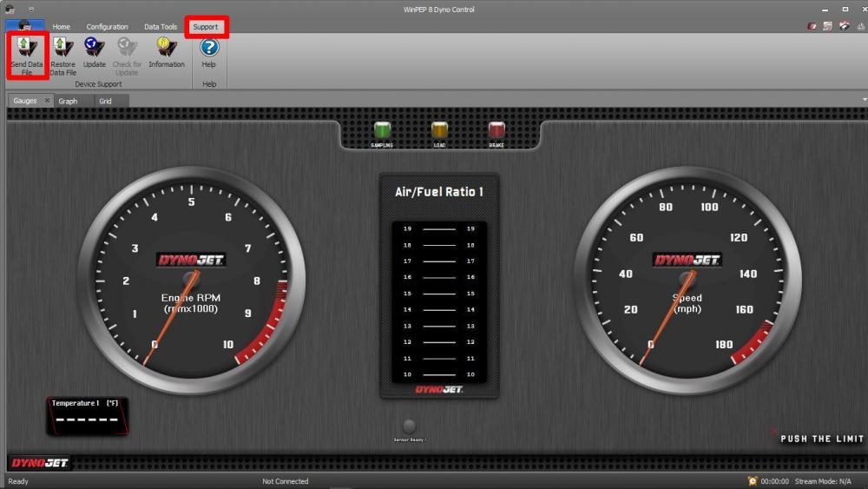Click the Temperature 1 (°F) readout

click(87, 416)
